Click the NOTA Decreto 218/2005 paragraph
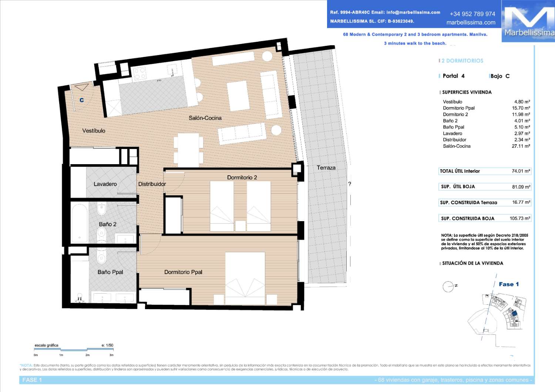The image size is (555, 392). [x=485, y=241]
